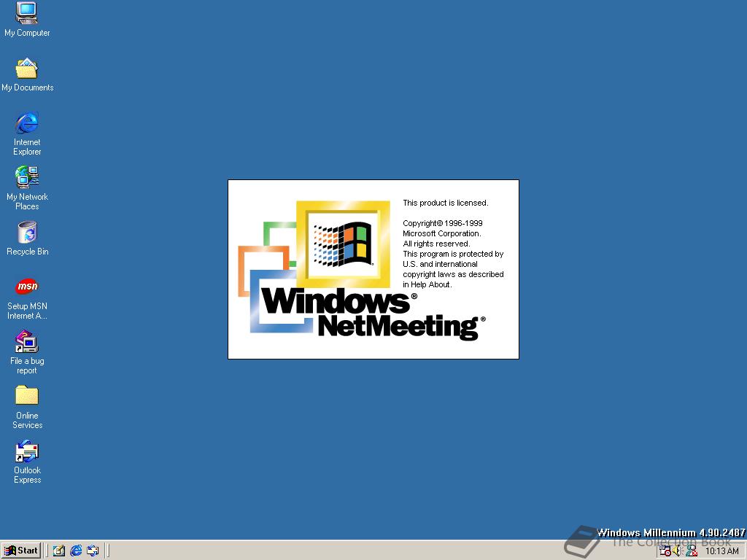Open the volume speaker tray icon
This screenshot has width=747, height=560.
[678, 551]
